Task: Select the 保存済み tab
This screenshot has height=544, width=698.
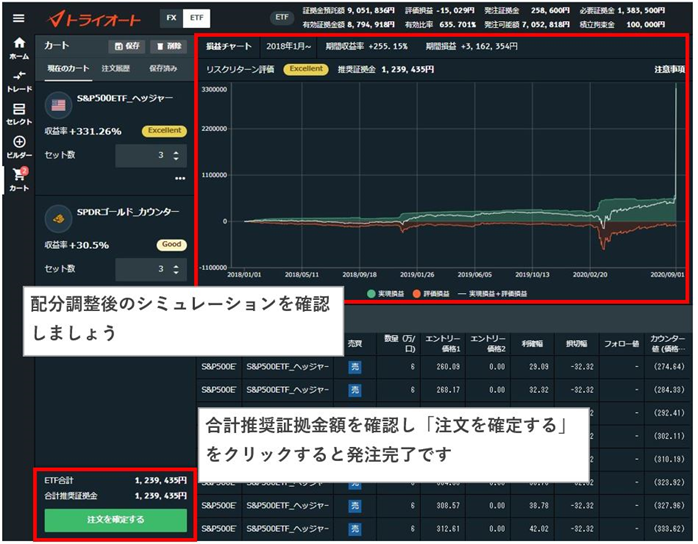Action: click(163, 69)
